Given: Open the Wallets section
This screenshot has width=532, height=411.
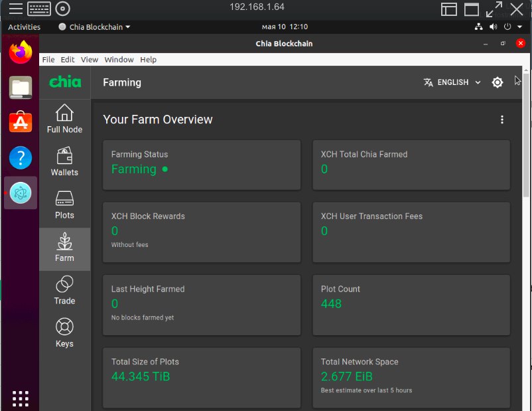Looking at the screenshot, I should pyautogui.click(x=64, y=162).
